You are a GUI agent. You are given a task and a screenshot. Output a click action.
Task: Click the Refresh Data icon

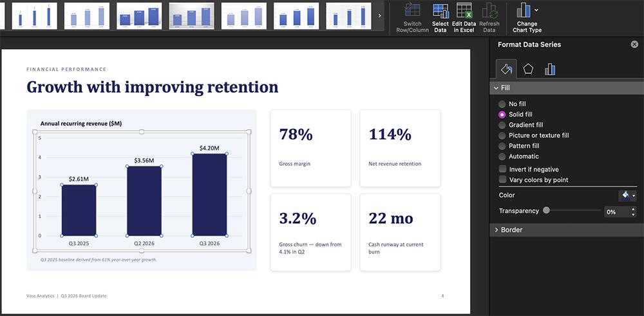(x=489, y=10)
